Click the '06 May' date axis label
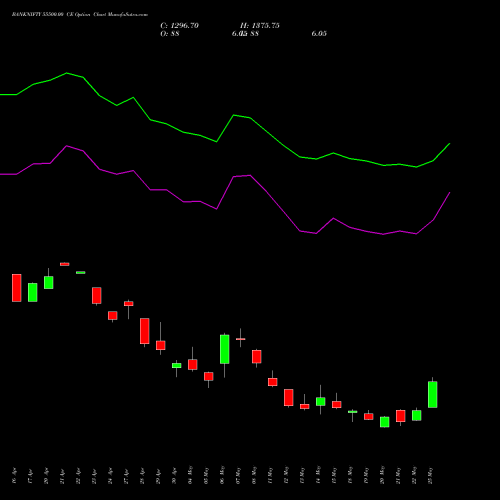Image resolution: width=500 pixels, height=500 pixels. click(222, 475)
